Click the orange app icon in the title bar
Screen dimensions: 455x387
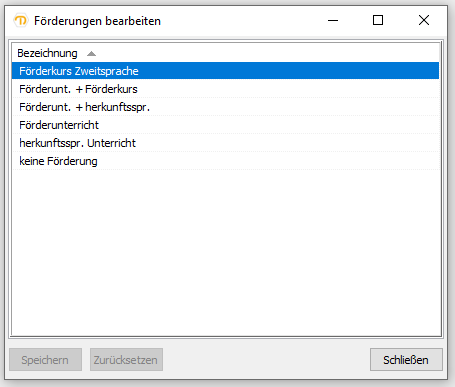pos(21,21)
